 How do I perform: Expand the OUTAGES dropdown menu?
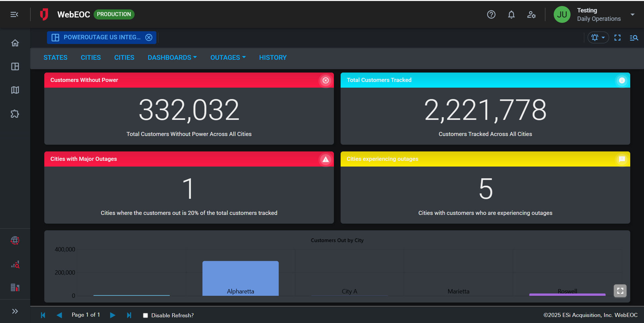pyautogui.click(x=228, y=57)
